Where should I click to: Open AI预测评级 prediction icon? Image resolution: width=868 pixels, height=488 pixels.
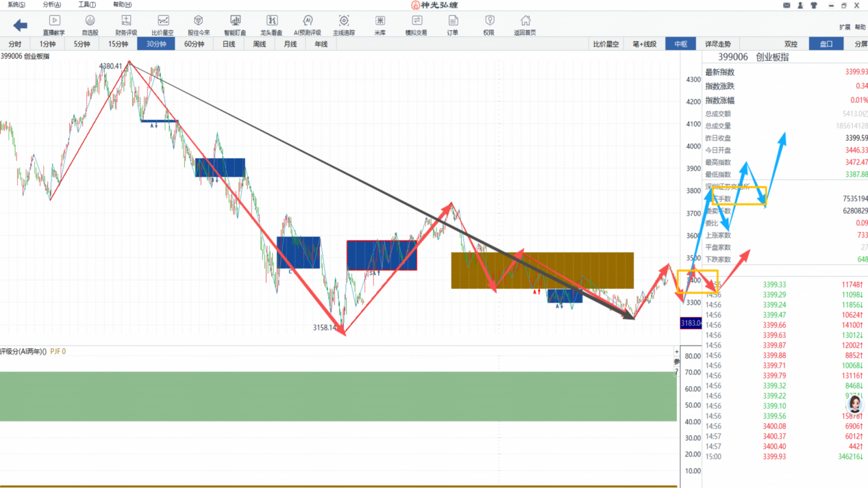308,25
